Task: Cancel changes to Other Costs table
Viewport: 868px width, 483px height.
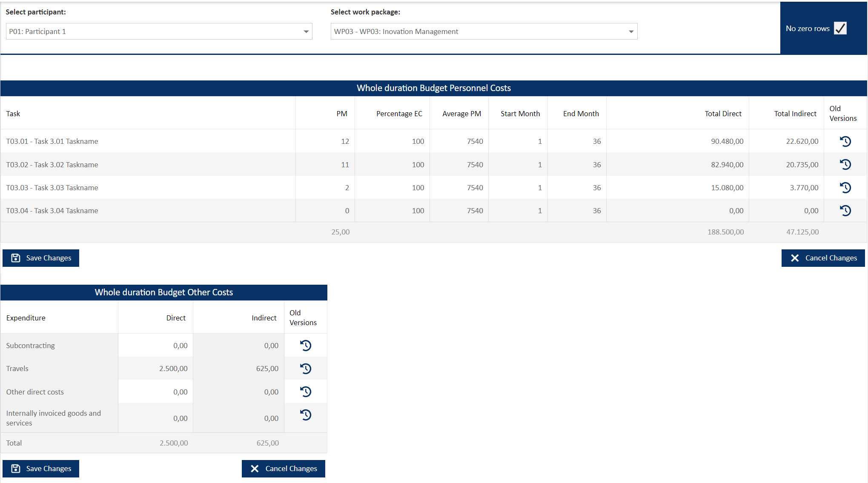Action: pos(283,469)
